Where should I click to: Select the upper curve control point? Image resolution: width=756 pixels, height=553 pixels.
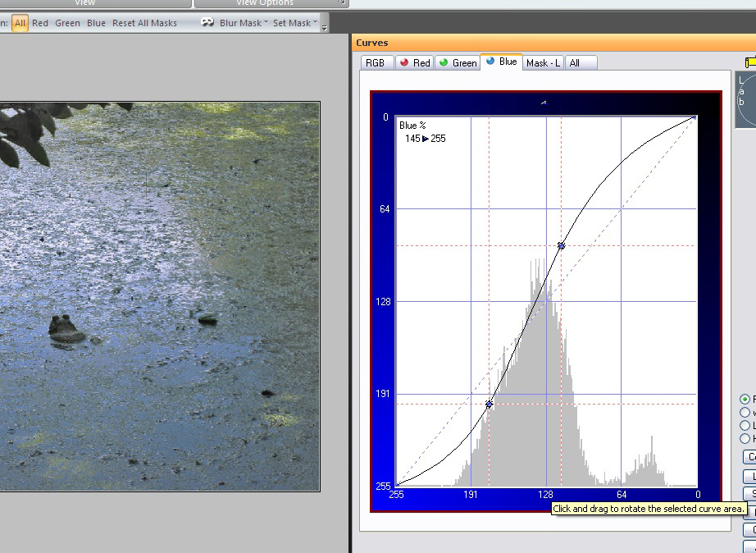pos(561,245)
